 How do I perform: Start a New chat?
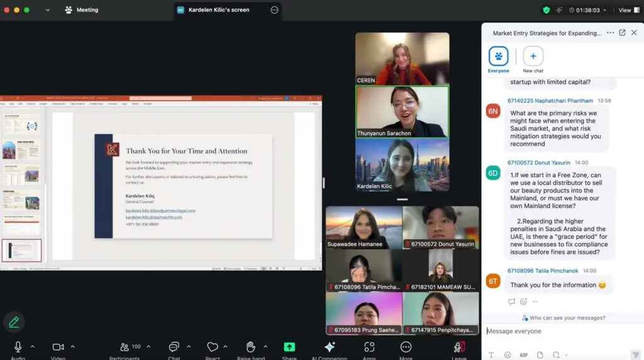tap(533, 57)
